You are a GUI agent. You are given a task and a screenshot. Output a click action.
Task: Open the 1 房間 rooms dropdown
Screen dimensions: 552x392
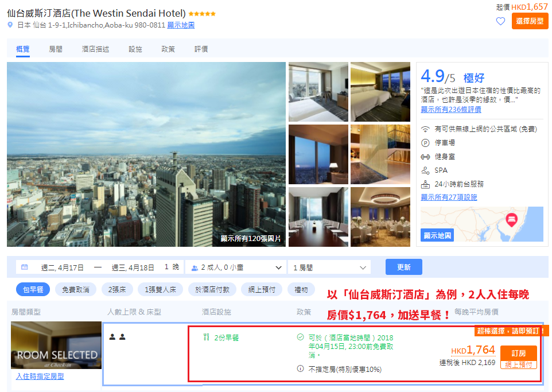coord(329,267)
